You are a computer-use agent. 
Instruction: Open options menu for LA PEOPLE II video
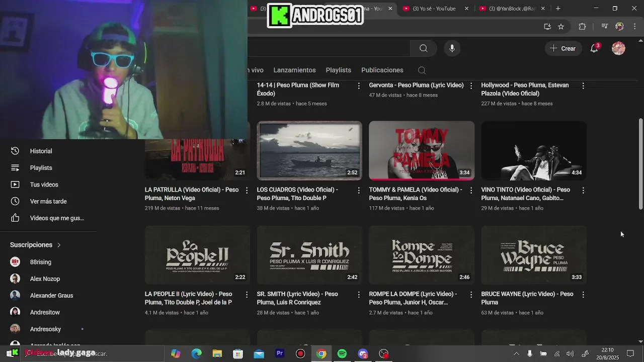click(247, 295)
